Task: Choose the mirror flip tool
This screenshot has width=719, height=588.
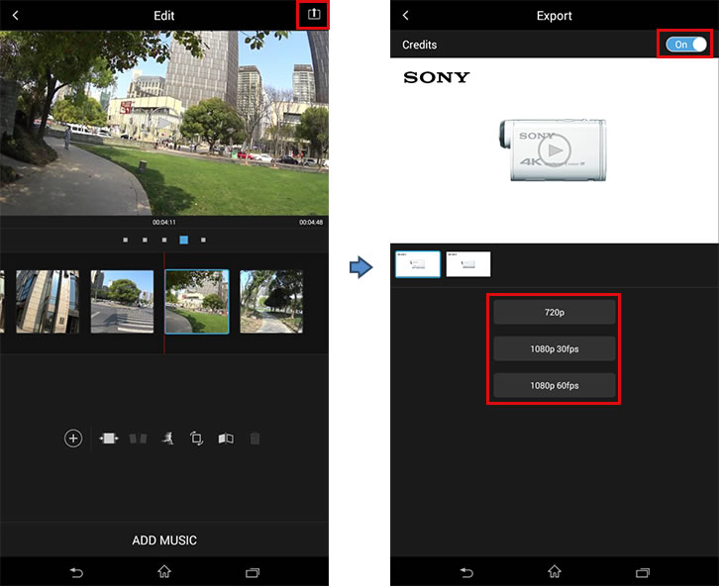Action: click(x=226, y=439)
